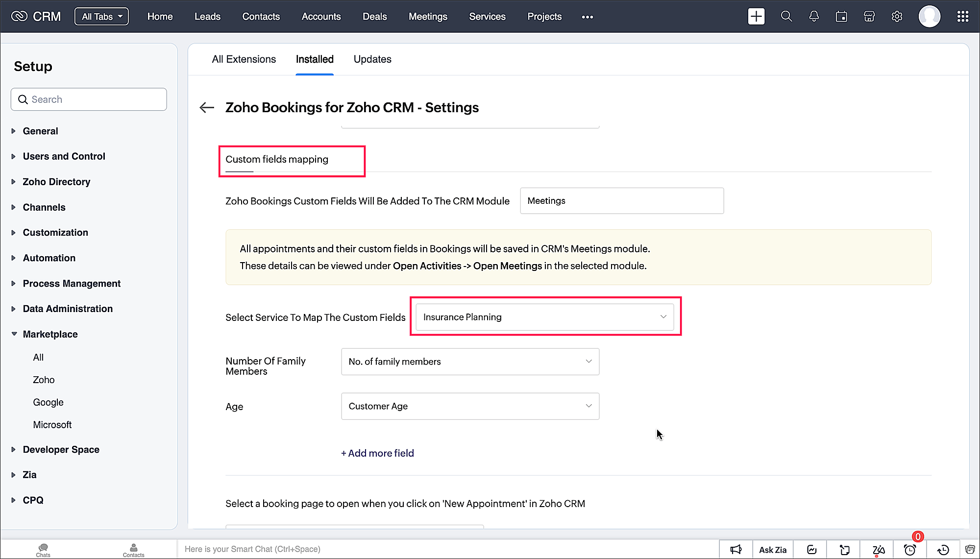The height and width of the screenshot is (559, 980).
Task: Open the apps grid launcher icon
Action: (962, 17)
